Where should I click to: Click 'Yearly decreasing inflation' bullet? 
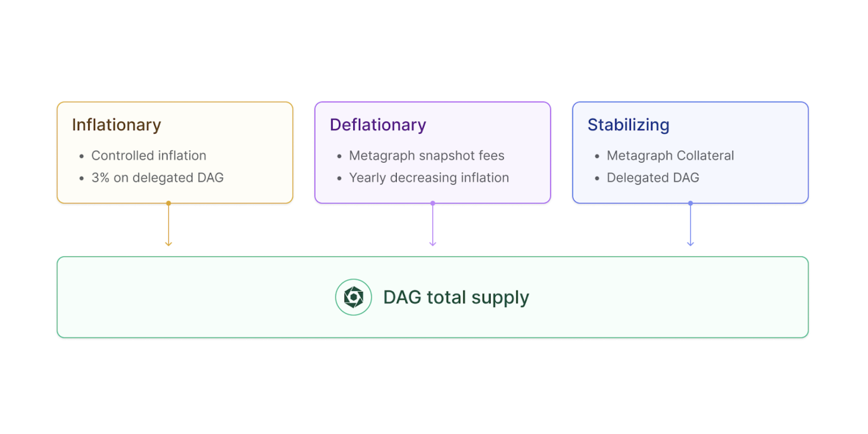click(x=429, y=178)
